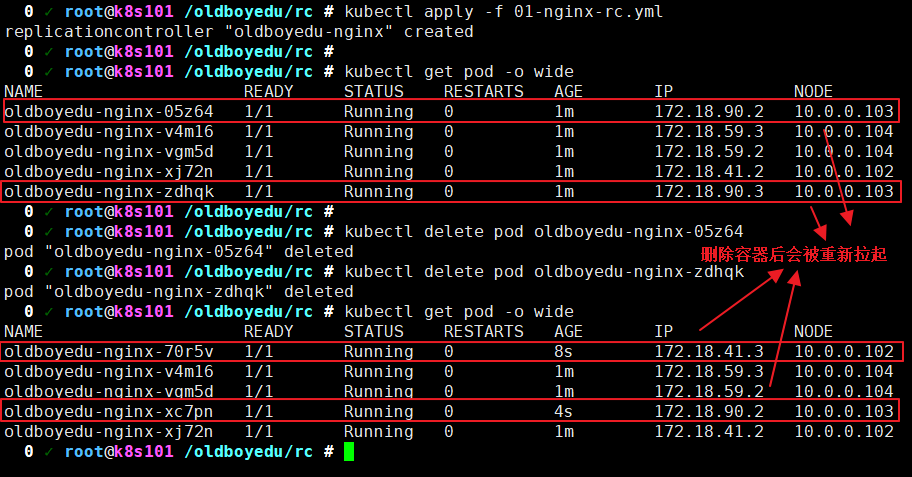Image resolution: width=912 pixels, height=477 pixels.
Task: Click the IP address 172.18.41.3
Action: click(709, 351)
